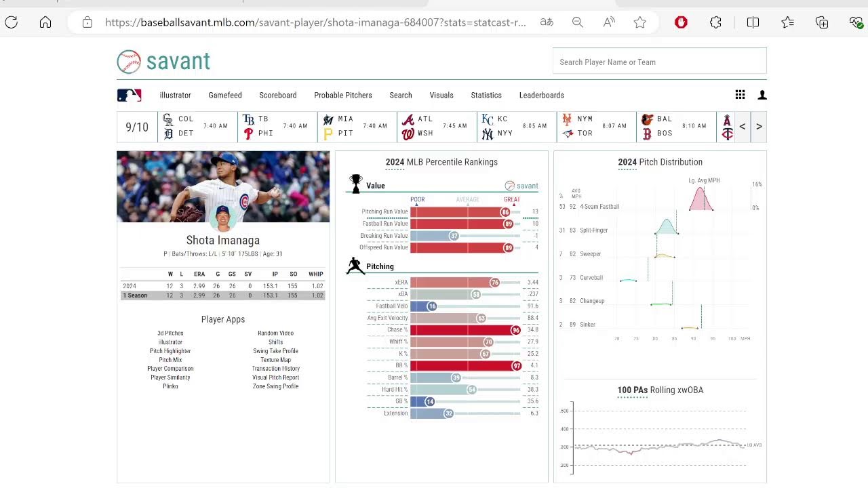
Task: Click the Detroit Tigers team logo
Action: pos(169,134)
